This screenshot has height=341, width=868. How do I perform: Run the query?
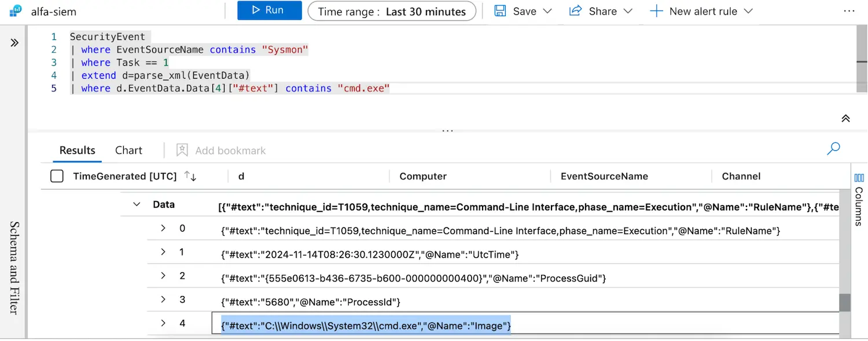pyautogui.click(x=270, y=10)
